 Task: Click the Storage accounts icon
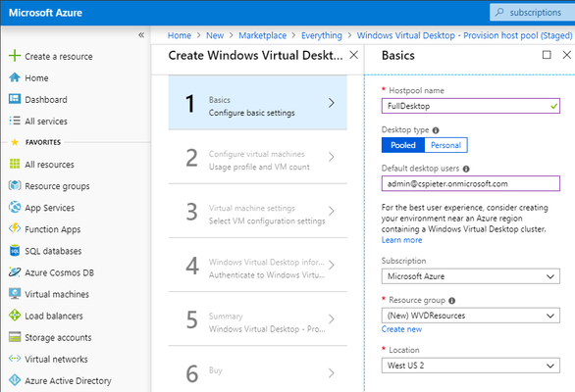pyautogui.click(x=15, y=337)
